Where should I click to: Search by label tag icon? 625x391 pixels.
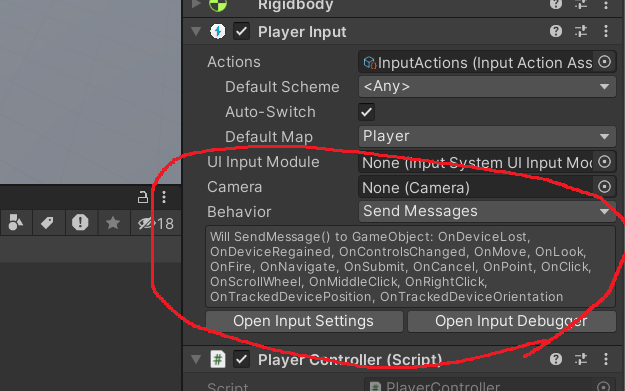pyautogui.click(x=47, y=222)
